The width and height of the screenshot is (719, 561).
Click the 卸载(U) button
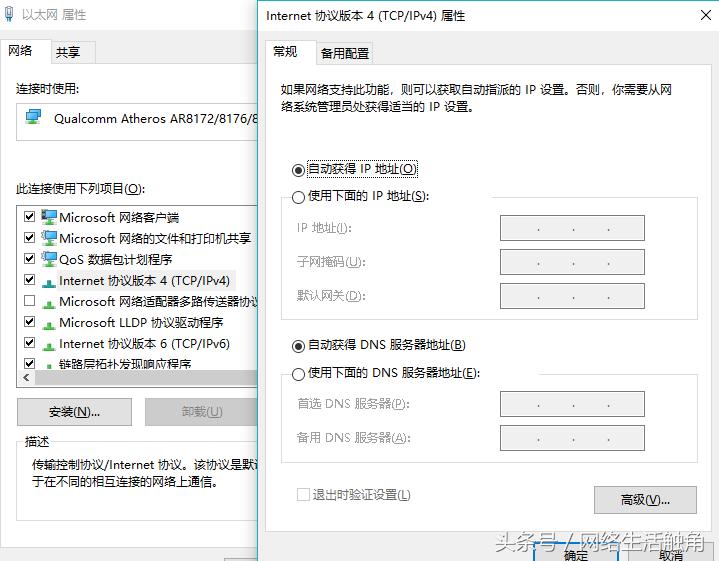pyautogui.click(x=202, y=412)
